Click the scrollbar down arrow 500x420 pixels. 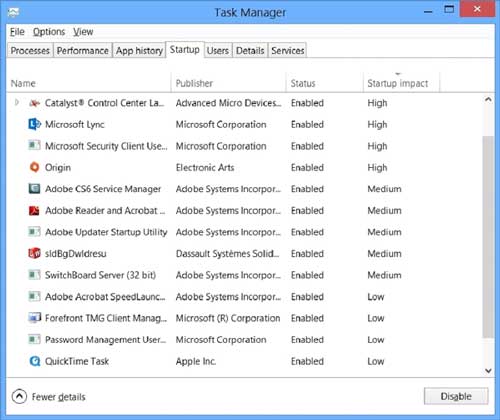pyautogui.click(x=488, y=370)
